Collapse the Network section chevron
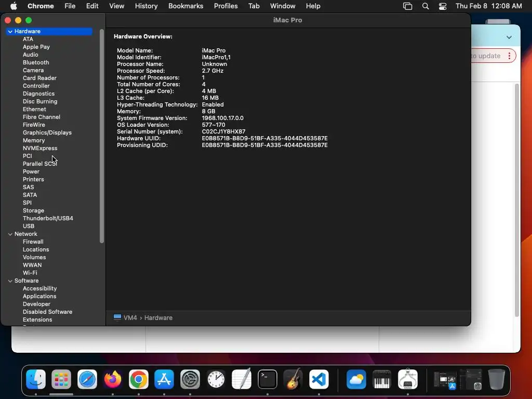 10,234
